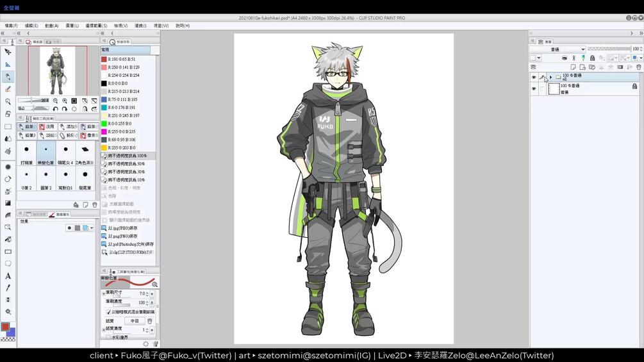
Task: Create new raster layer icon
Action: point(573,67)
